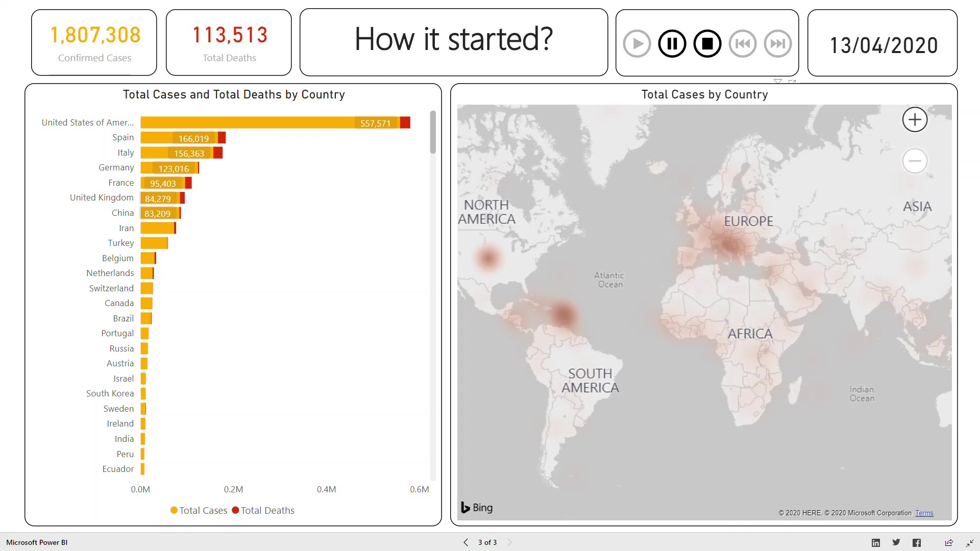980x551 pixels.
Task: Select the United States bar
Action: click(x=271, y=123)
